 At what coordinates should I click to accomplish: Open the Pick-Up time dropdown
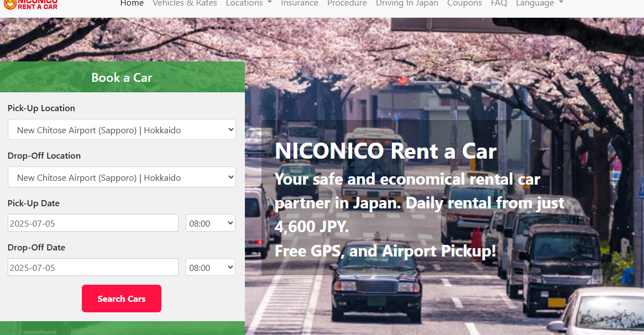211,223
